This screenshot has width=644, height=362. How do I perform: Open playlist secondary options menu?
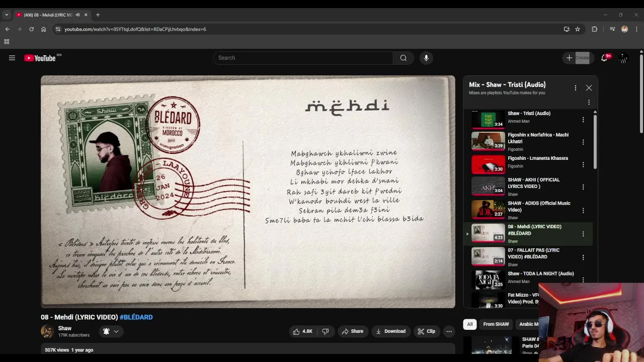(589, 103)
